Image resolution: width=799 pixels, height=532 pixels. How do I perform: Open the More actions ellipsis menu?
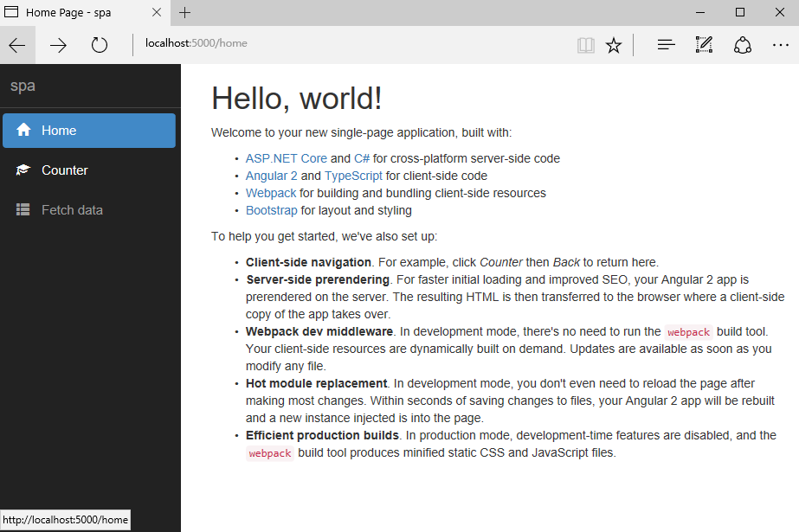(x=780, y=45)
